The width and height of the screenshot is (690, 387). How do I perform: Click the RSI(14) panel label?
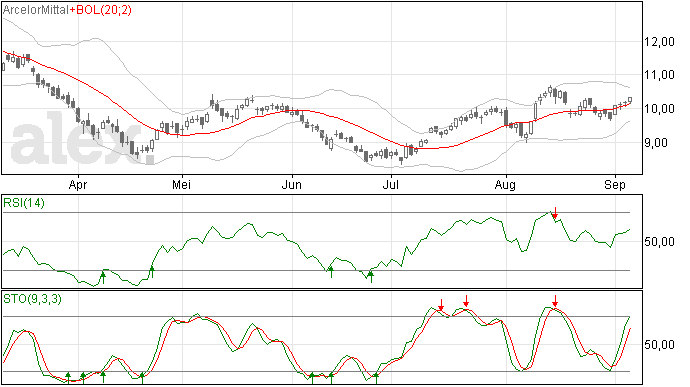pyautogui.click(x=24, y=203)
